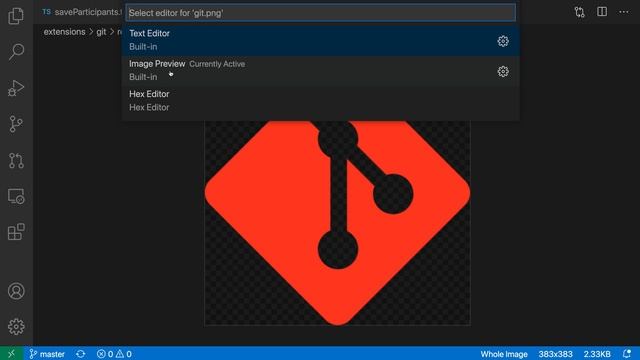The image size is (640, 360).
Task: Click the git logo image preview
Action: pos(337,223)
